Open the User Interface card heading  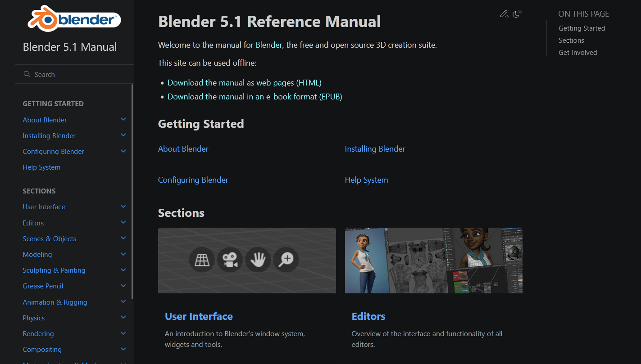(x=199, y=316)
